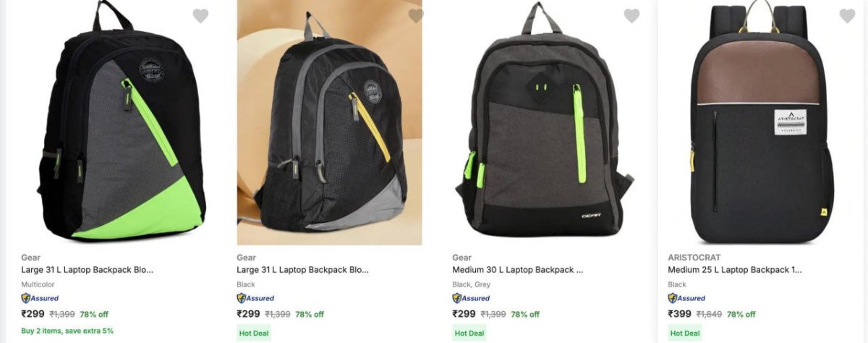Screen dimensions: 868x343
Task: Click the Hot Deal tag on Aristocrat backpack
Action: 685,333
